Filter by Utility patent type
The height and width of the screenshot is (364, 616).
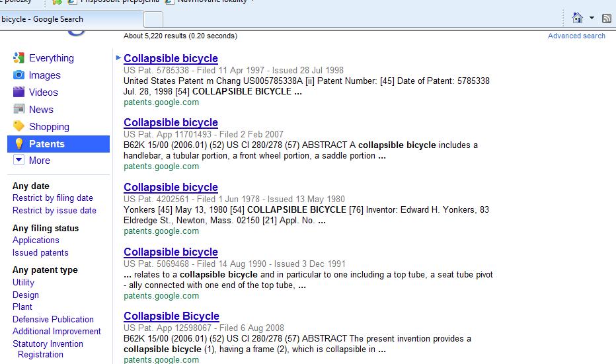click(24, 283)
